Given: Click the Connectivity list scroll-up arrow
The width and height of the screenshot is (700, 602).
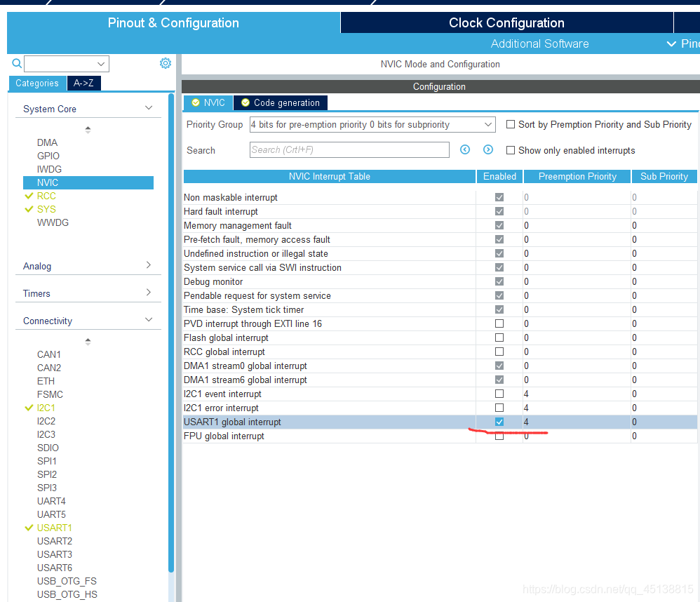Looking at the screenshot, I should pos(88,342).
